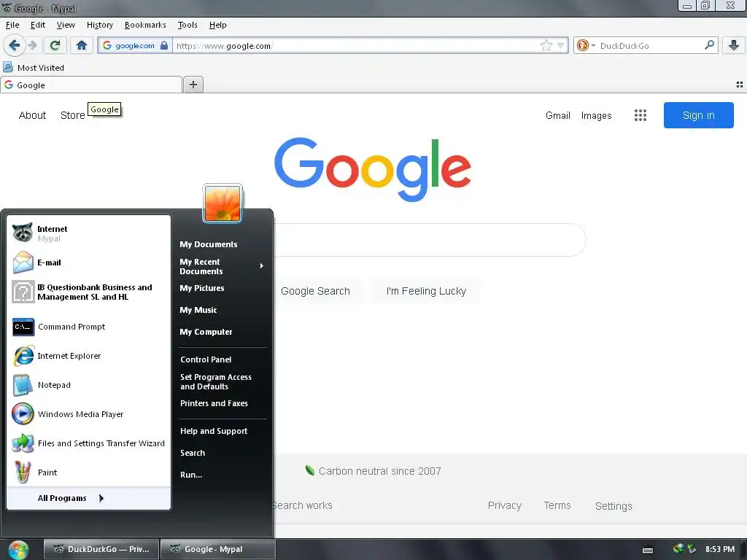Image resolution: width=747 pixels, height=560 pixels.
Task: Open the File menu
Action: (12, 25)
